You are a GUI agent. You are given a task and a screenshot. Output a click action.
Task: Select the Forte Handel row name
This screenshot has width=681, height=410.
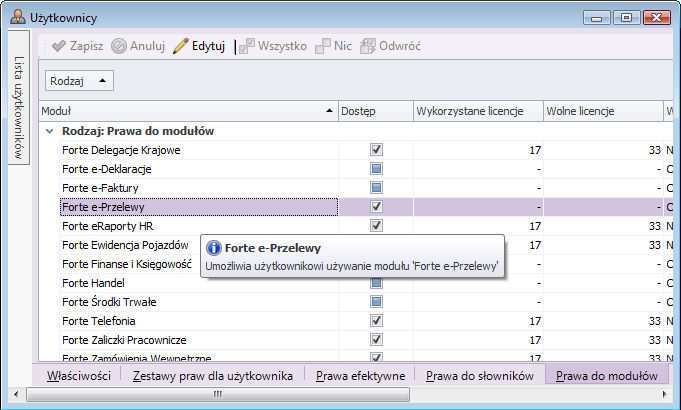click(93, 283)
